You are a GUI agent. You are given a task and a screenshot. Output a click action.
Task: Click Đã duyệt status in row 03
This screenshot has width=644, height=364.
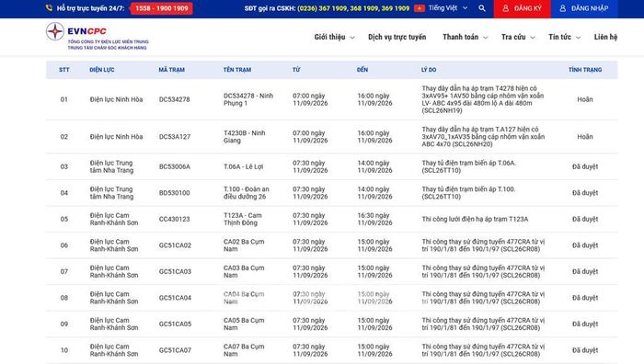point(585,166)
